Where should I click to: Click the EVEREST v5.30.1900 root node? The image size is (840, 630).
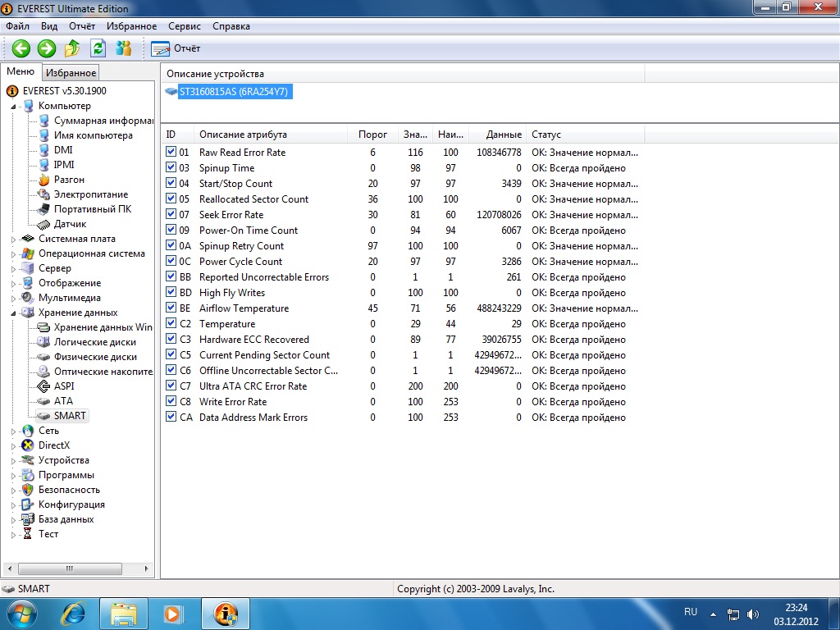(64, 91)
